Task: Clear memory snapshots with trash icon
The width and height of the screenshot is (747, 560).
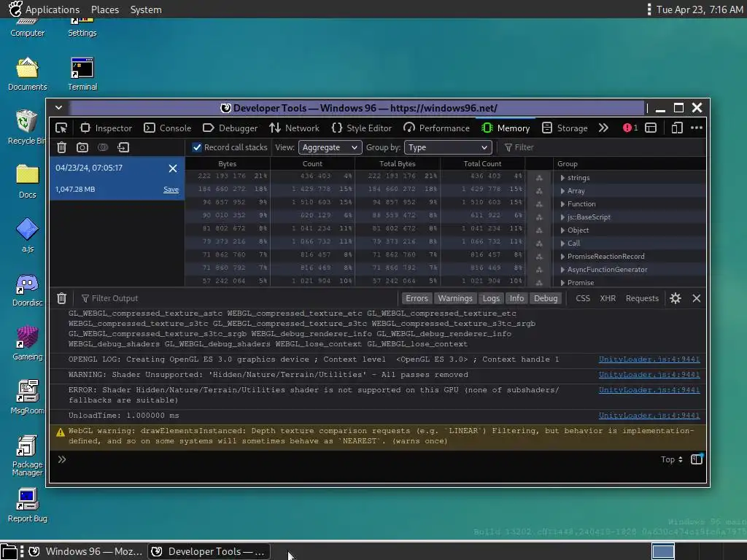Action: click(61, 147)
